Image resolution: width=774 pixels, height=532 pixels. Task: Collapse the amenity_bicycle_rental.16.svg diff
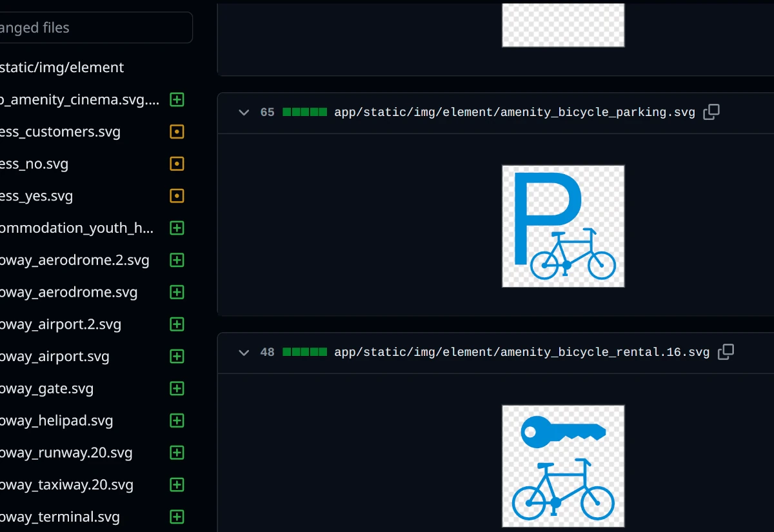(244, 353)
